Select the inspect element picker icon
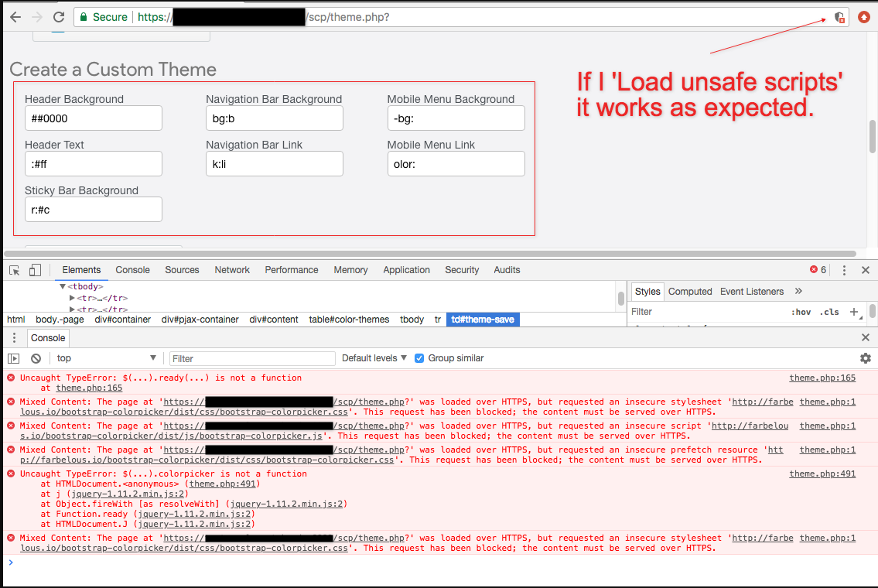Image resolution: width=878 pixels, height=588 pixels. coord(15,270)
